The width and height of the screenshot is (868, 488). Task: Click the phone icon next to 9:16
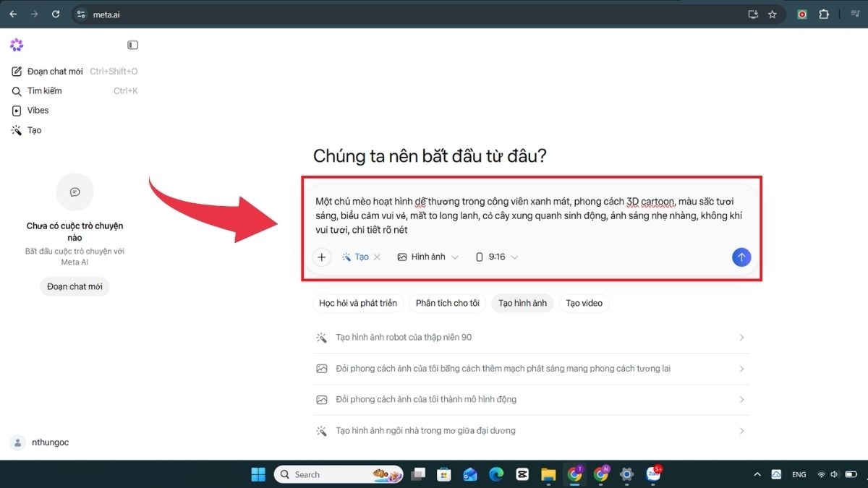tap(479, 257)
